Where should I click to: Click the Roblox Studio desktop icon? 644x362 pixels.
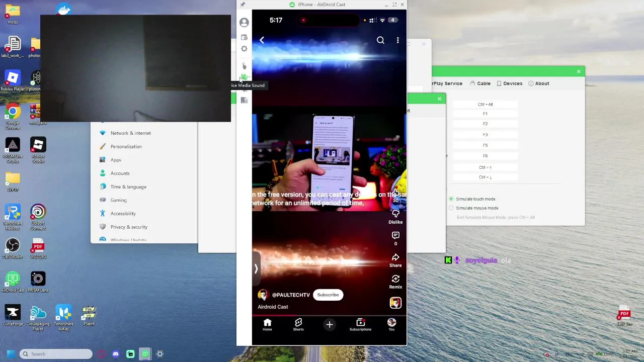point(38,150)
